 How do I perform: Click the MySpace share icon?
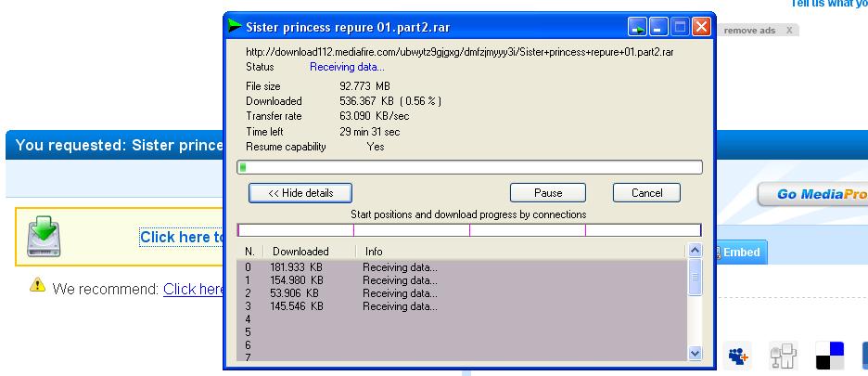click(738, 356)
